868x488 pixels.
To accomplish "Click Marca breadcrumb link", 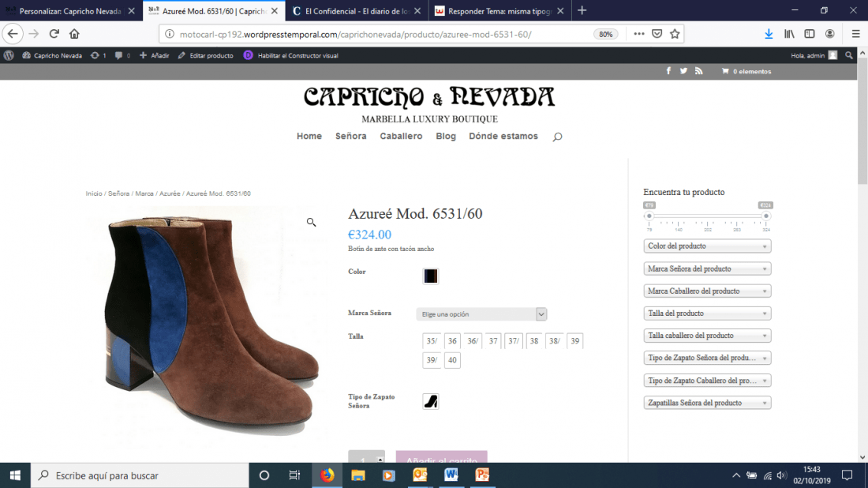I will (x=144, y=194).
